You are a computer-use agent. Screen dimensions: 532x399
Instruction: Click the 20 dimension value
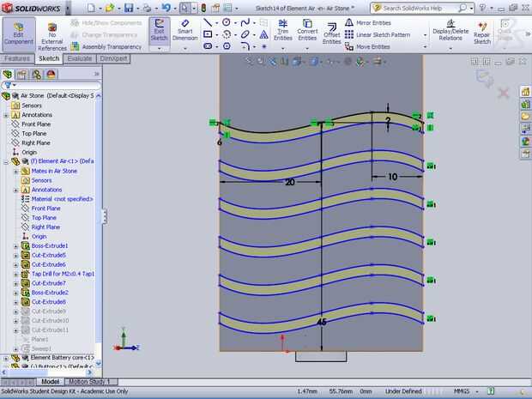(290, 183)
